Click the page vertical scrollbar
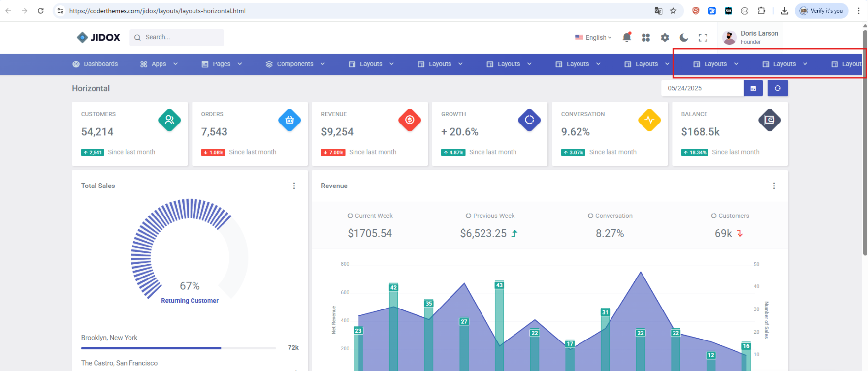Screen dimensions: 868x371 [x=865, y=143]
